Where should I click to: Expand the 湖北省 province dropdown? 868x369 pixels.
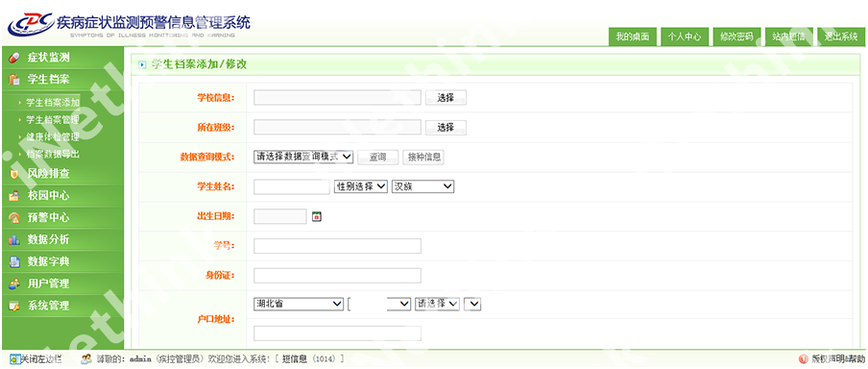coord(299,305)
